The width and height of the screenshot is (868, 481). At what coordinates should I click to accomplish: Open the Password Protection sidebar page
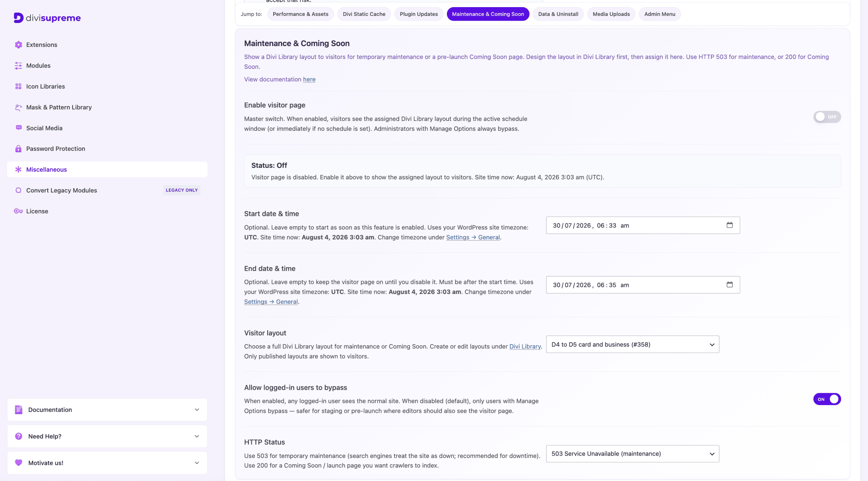click(x=107, y=148)
